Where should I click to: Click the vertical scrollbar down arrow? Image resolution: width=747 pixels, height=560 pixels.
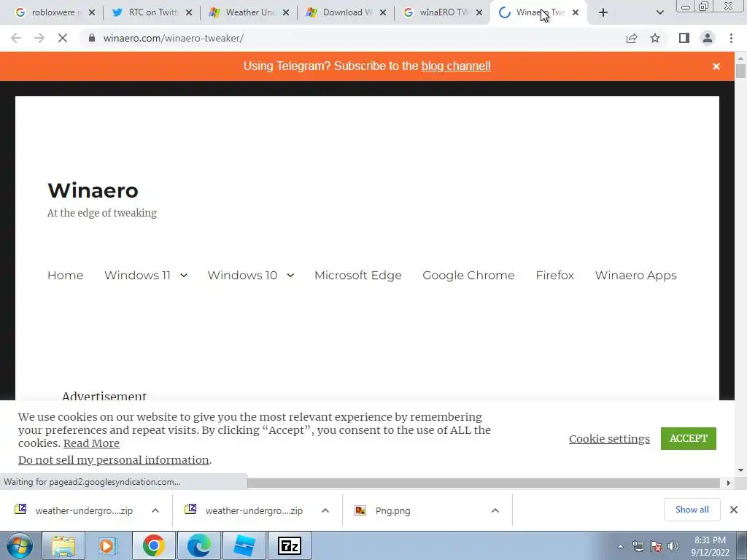click(740, 470)
